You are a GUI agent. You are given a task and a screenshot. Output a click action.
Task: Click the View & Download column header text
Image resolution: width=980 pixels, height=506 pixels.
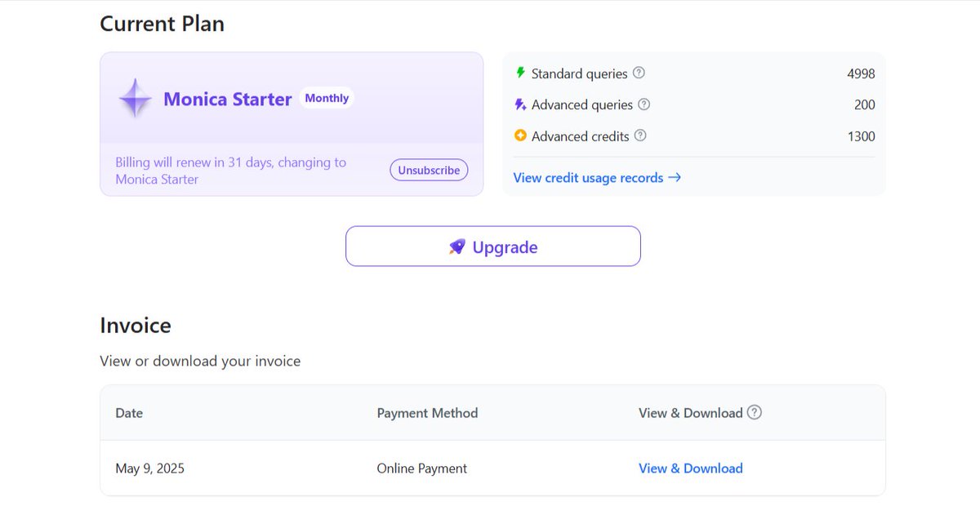coord(691,413)
